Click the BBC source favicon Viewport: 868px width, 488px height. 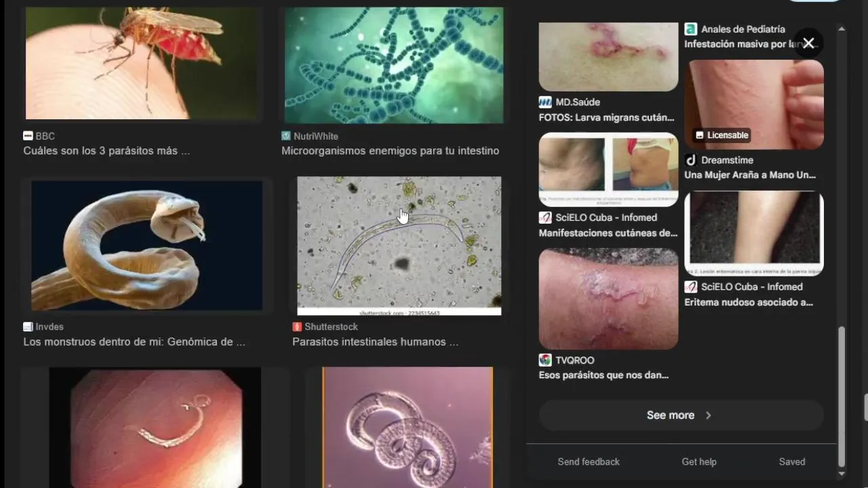click(x=28, y=136)
